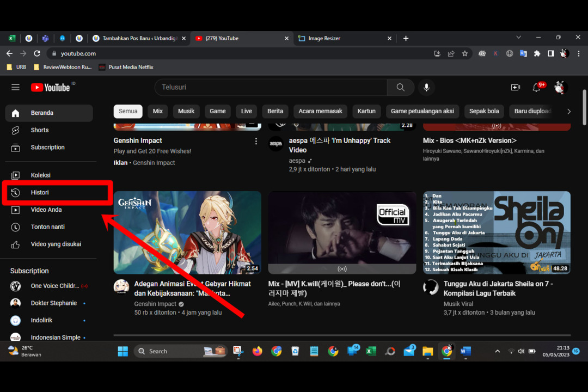Select the Semua filter chip
Viewport: 588px width, 392px height.
point(128,111)
